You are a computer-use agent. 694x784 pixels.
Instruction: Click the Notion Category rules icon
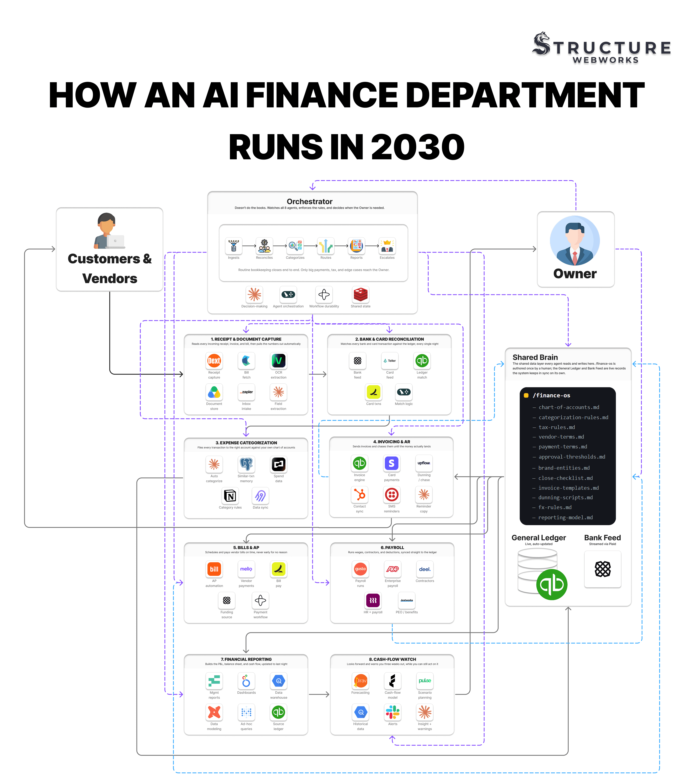[x=230, y=496]
